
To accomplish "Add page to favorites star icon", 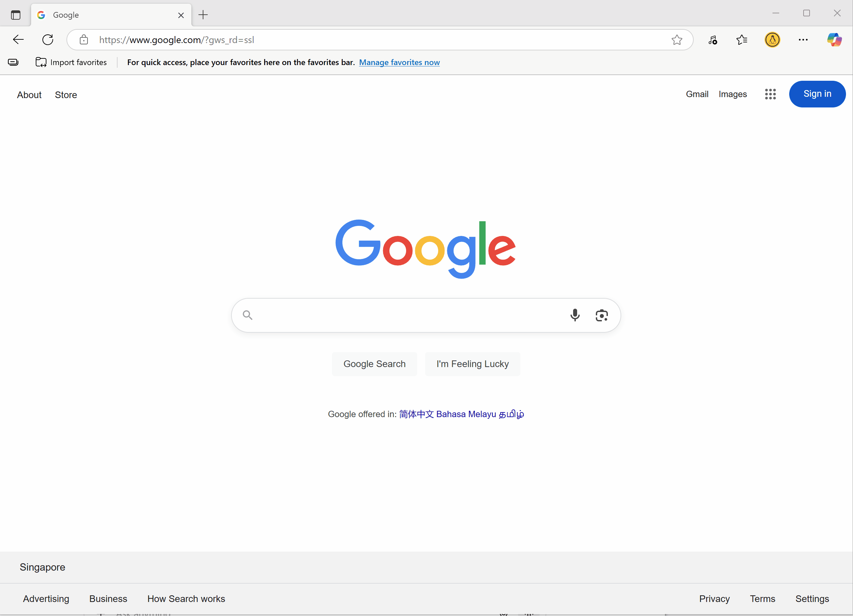I will tap(677, 40).
